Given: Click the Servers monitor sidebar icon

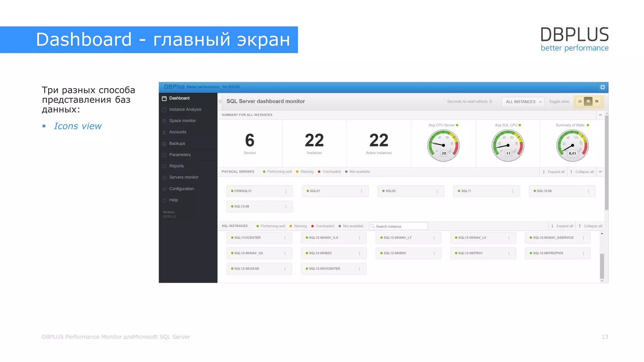Looking at the screenshot, I should 164,178.
